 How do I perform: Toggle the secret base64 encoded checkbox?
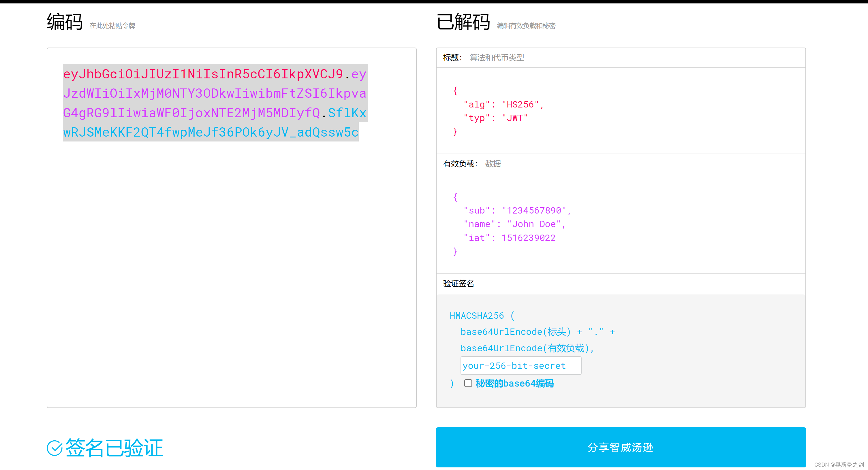coord(468,383)
